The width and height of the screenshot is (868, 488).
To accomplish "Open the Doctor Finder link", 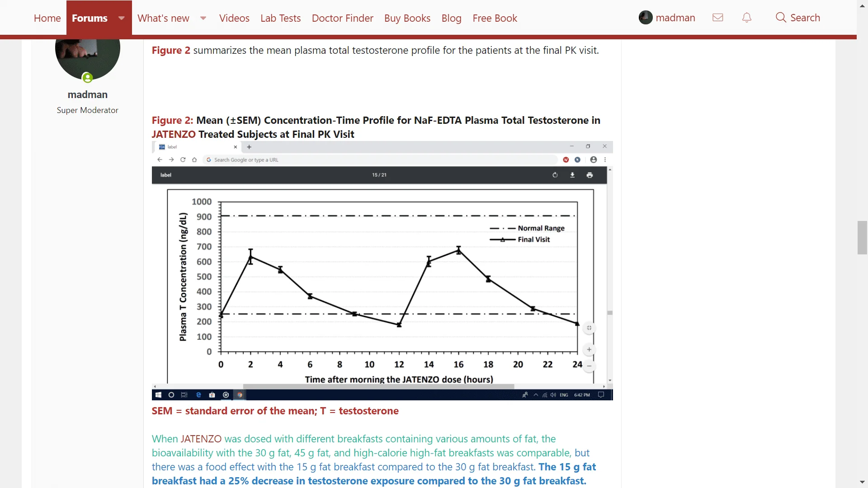I will coord(342,18).
